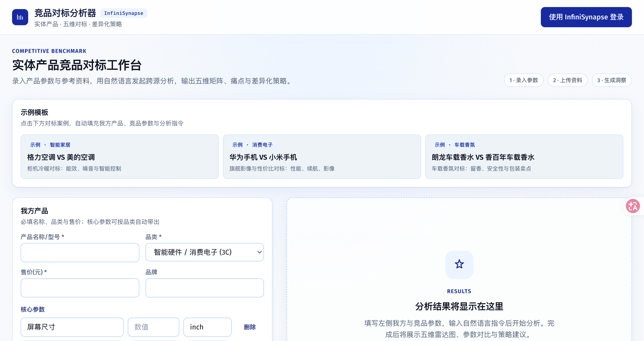
Task: Click the 示例 · 智能家居 tag
Action: 50,145
